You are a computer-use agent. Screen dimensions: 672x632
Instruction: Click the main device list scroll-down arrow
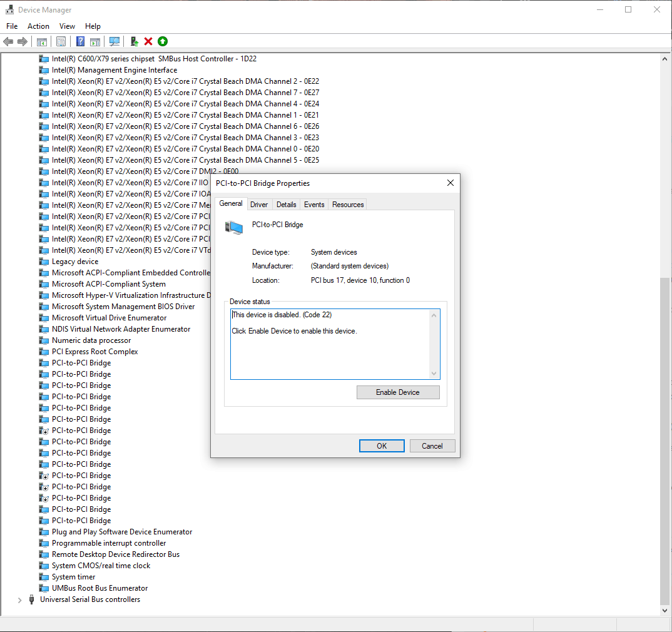[664, 611]
